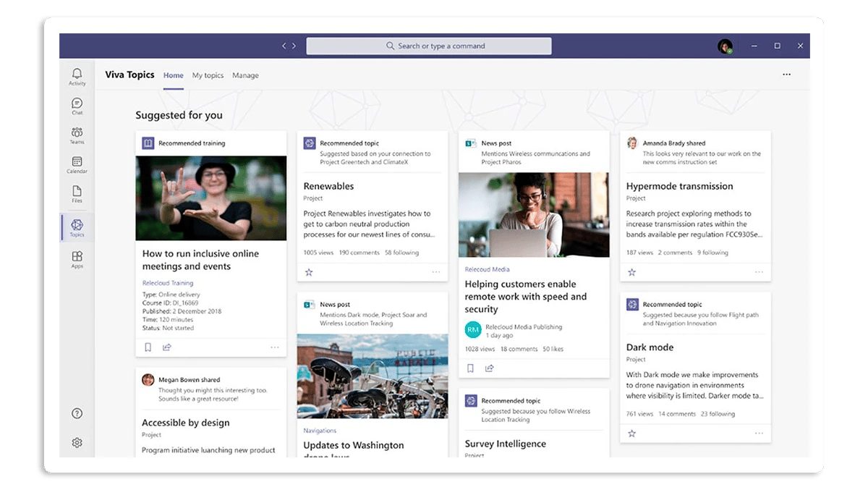Image resolution: width=868 pixels, height=490 pixels.
Task: Open the sign language woman training image
Action: [x=211, y=198]
